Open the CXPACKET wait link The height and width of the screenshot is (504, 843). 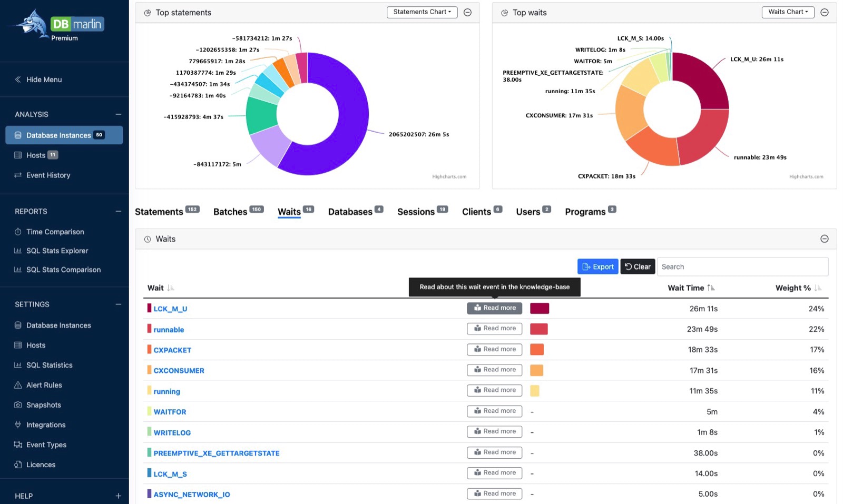(x=172, y=350)
